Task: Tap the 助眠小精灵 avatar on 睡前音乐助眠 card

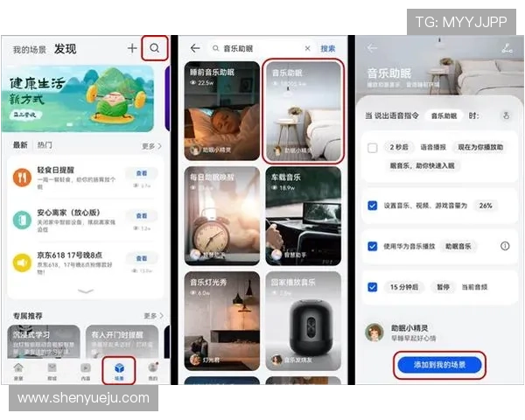Action: pos(195,150)
